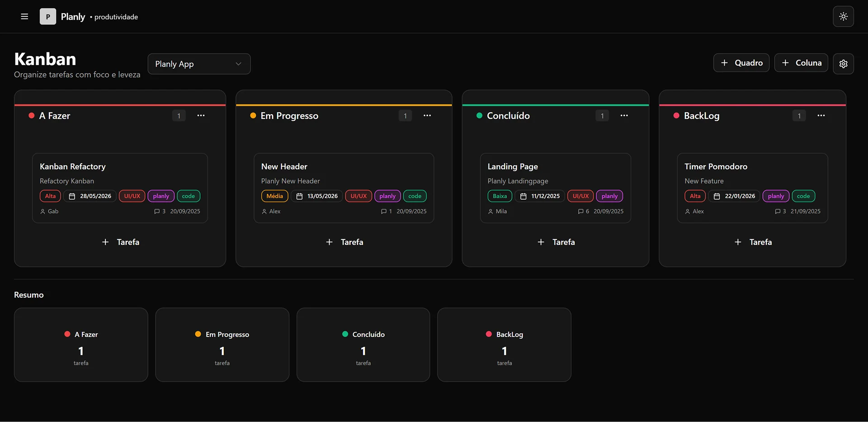Open options menu for Em Progresso column

[x=428, y=116]
